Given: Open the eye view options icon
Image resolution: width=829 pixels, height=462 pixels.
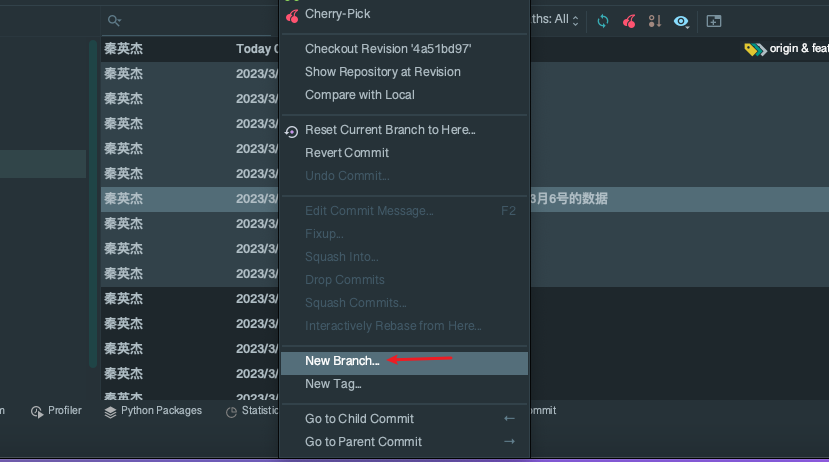Looking at the screenshot, I should (x=682, y=20).
